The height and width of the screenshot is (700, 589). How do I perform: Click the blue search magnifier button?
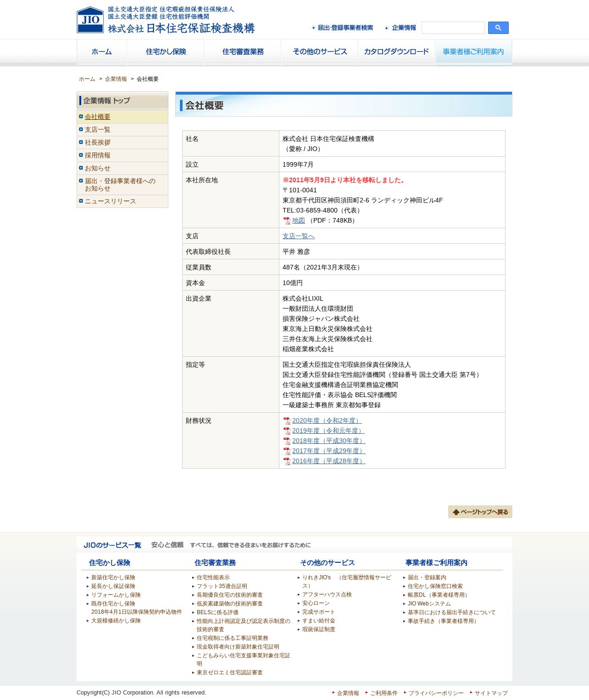[x=498, y=28]
